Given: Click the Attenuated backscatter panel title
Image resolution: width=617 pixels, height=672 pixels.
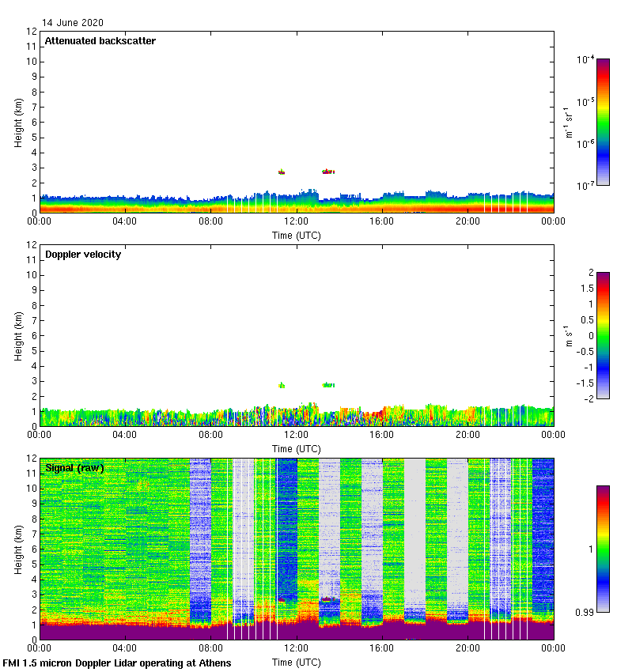Looking at the screenshot, I should 100,41.
